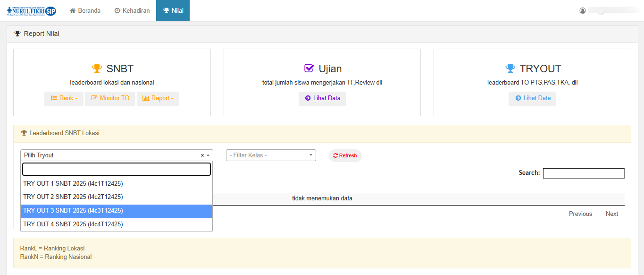Viewport: 644px width, 275px height.
Task: Open the Filter Kelas dropdown
Action: [x=271, y=155]
